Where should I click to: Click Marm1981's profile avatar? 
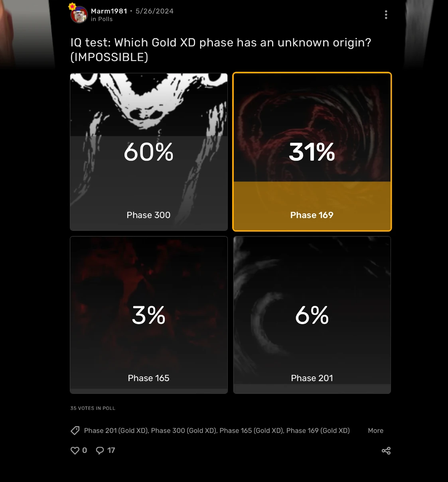pos(79,14)
